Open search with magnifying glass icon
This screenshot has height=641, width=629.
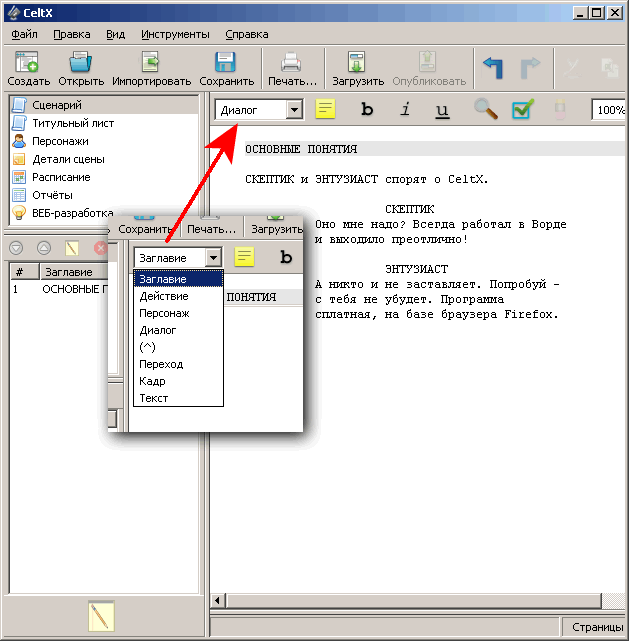pos(486,109)
